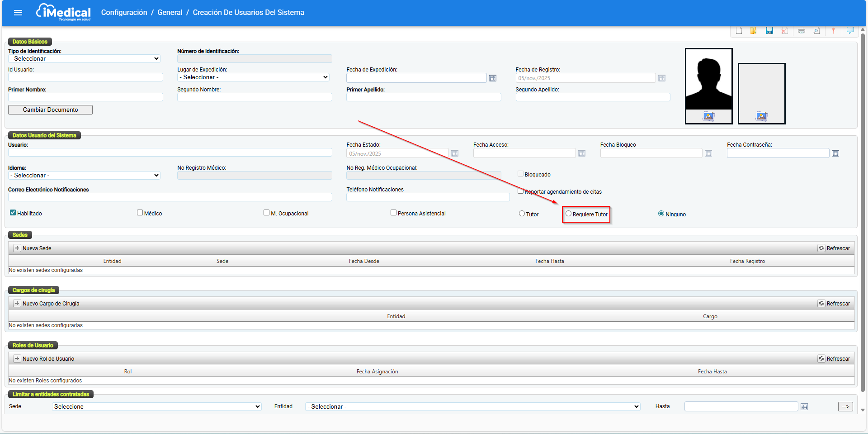Click the new blank document icon
The image size is (868, 434).
coord(739,31)
